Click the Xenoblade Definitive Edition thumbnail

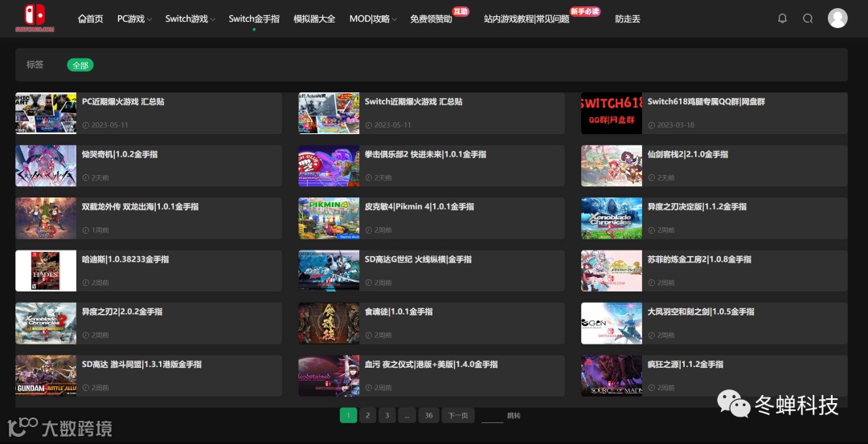[612, 218]
